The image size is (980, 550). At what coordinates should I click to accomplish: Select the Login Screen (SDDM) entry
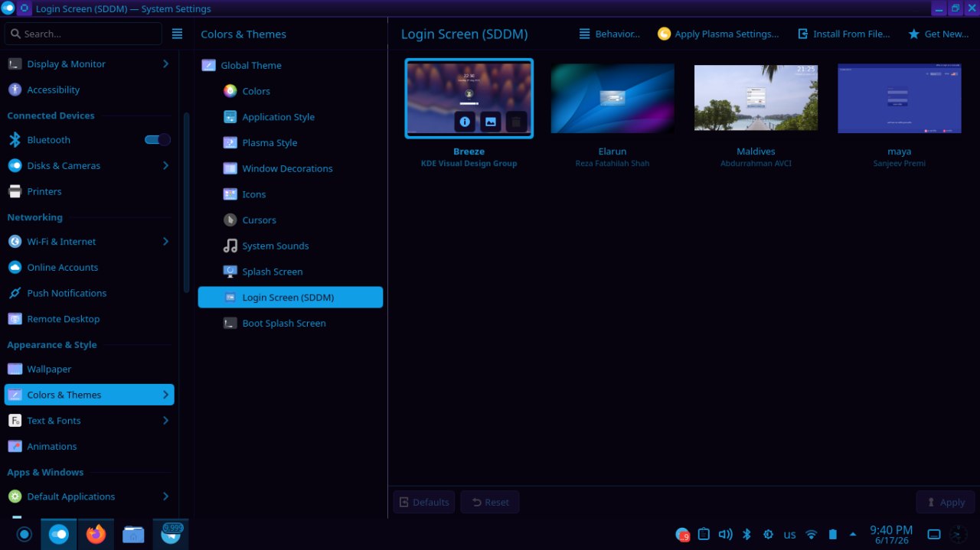[x=290, y=298]
